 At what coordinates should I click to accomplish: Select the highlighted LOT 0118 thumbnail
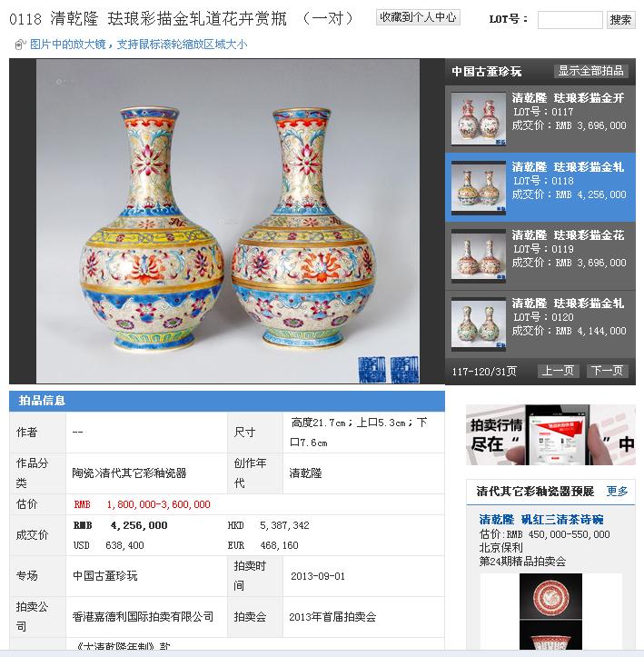478,188
